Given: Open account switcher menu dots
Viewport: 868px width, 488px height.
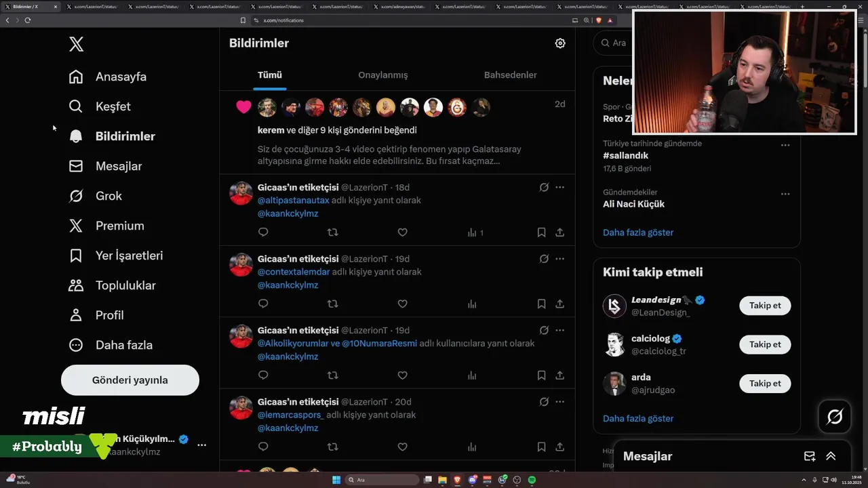Looking at the screenshot, I should 201,445.
